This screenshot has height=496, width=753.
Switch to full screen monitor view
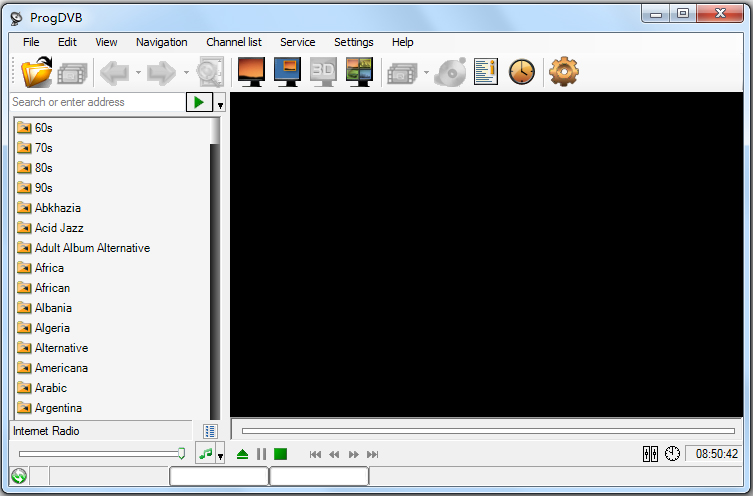249,72
